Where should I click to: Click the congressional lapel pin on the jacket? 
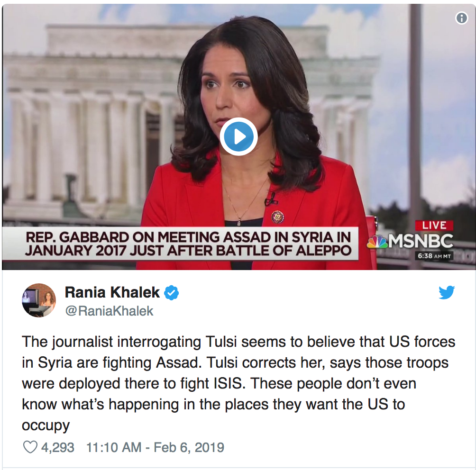pyautogui.click(x=278, y=217)
